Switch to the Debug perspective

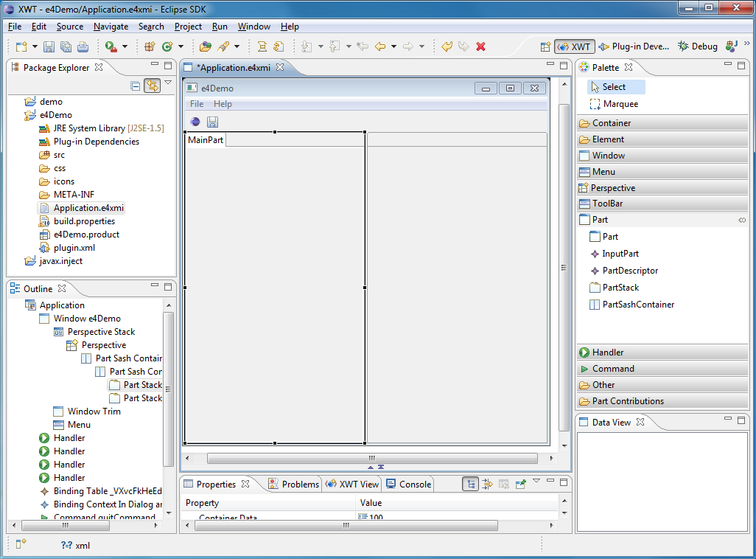coord(697,46)
